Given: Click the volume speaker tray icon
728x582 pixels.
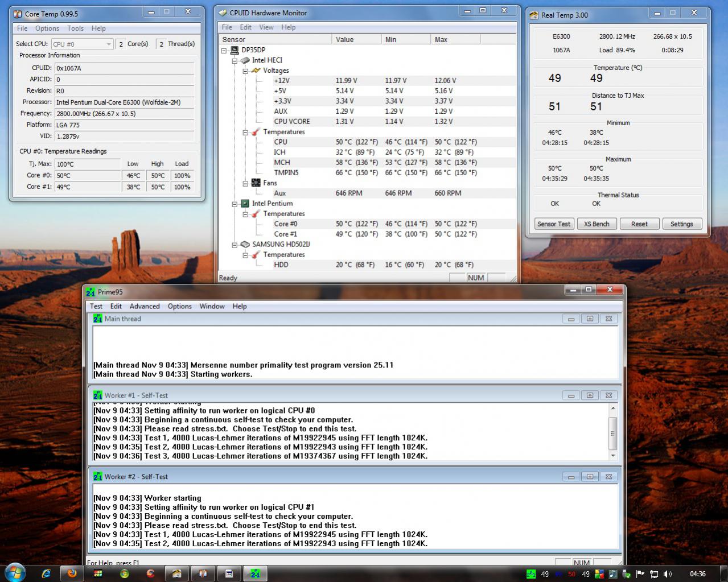Looking at the screenshot, I should click(668, 574).
